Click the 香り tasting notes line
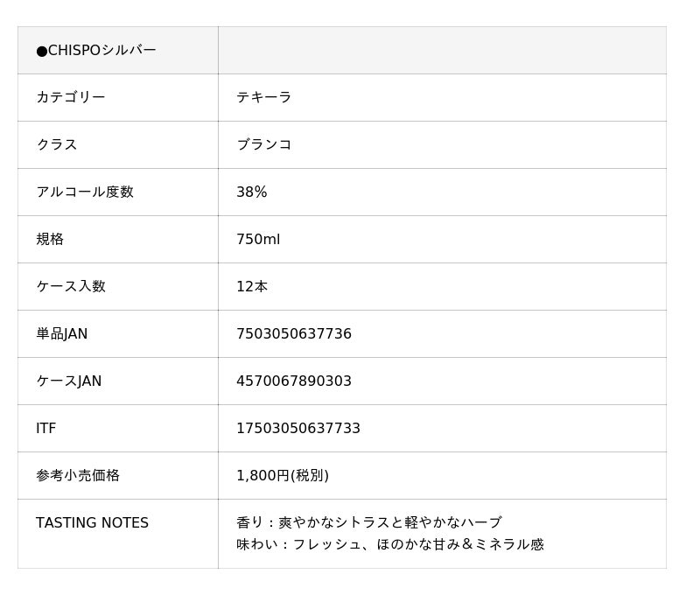Screen dimensions: 700x595 pyautogui.click(x=369, y=522)
